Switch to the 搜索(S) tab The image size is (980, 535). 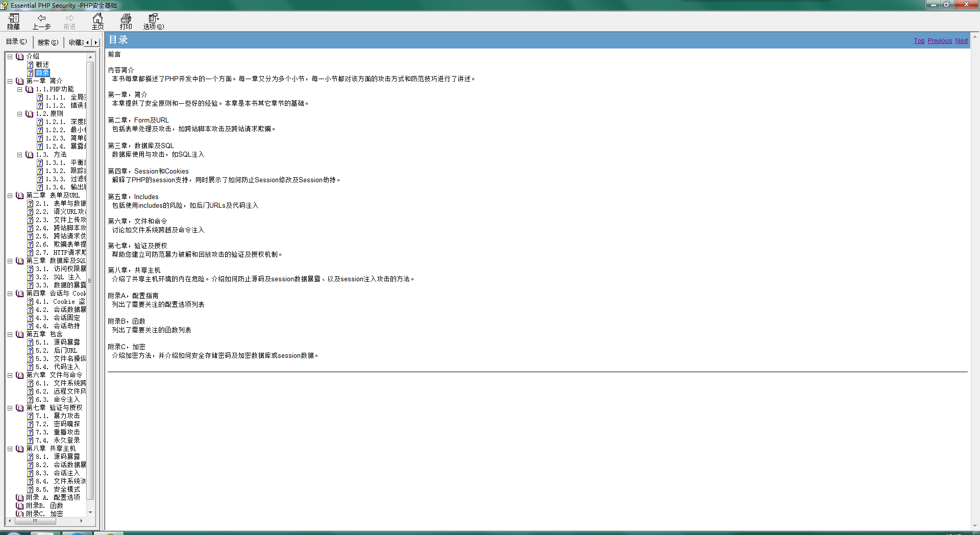pos(48,42)
